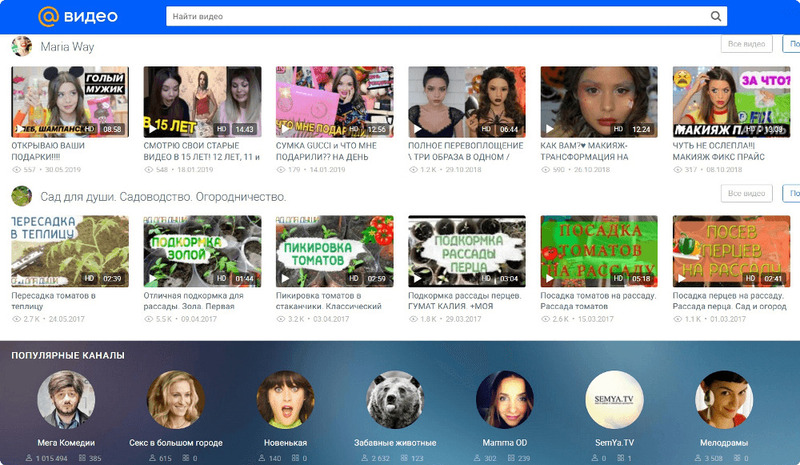Play icon on Пересадка в теплицу thumbnail
800x465 pixels.
(x=21, y=279)
